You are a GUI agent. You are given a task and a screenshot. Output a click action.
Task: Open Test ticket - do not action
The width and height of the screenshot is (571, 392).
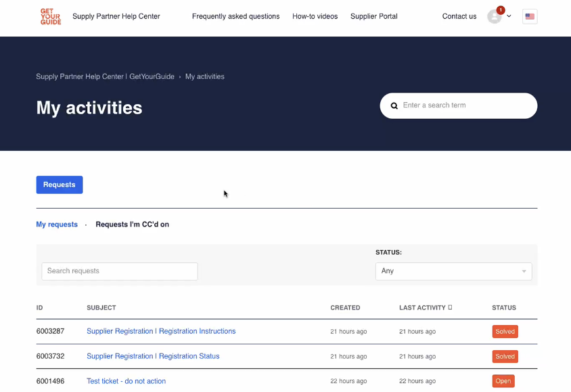point(126,381)
